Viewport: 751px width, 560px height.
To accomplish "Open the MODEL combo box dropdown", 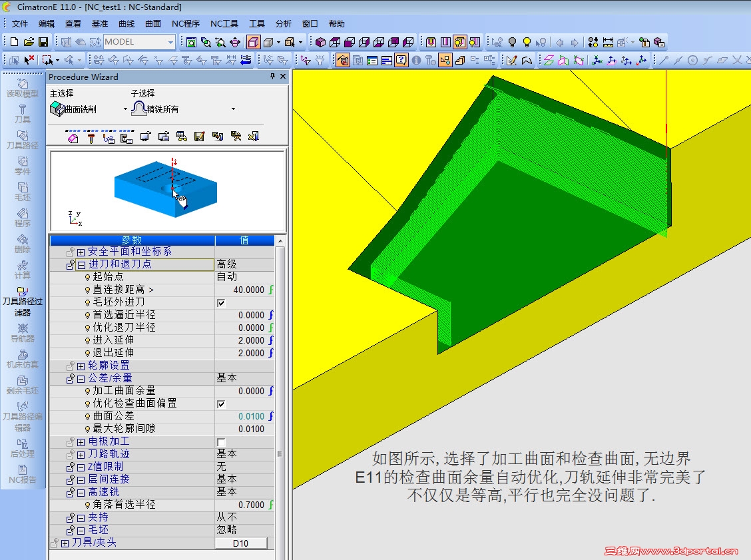I will coord(170,42).
